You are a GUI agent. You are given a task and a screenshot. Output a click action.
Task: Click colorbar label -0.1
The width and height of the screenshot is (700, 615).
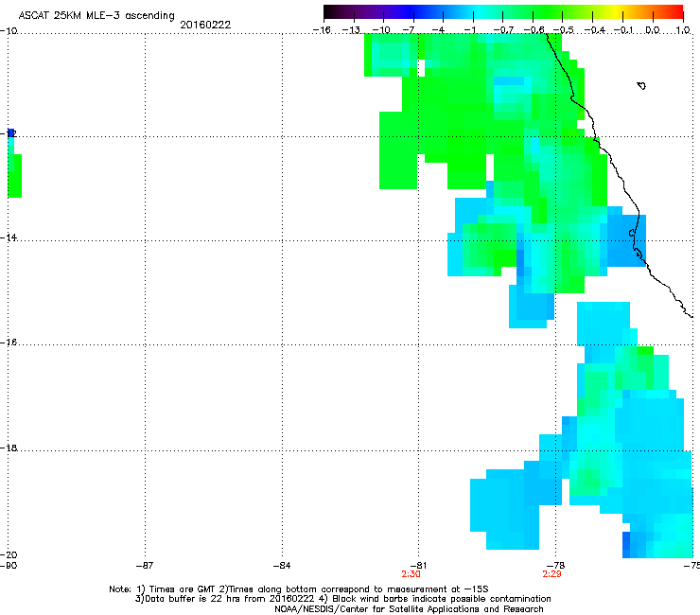pyautogui.click(x=624, y=30)
